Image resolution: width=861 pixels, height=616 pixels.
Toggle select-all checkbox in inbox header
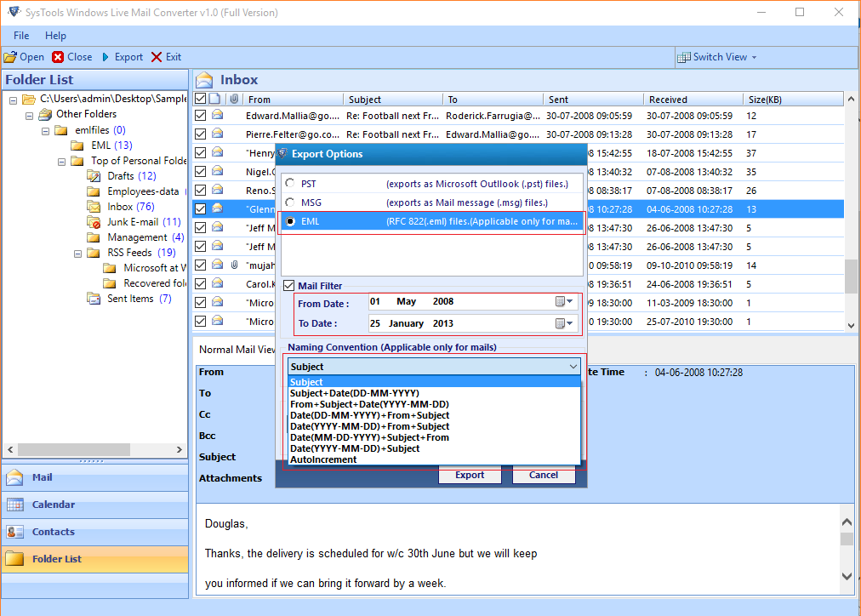201,99
